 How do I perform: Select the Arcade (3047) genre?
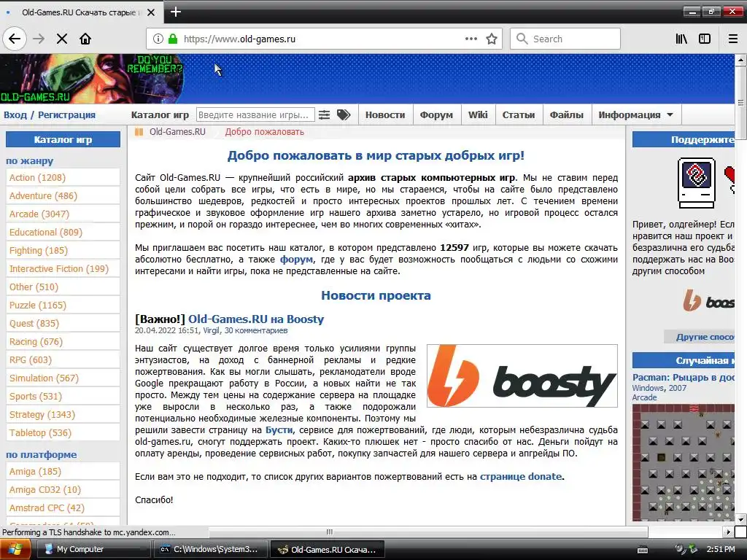point(63,214)
